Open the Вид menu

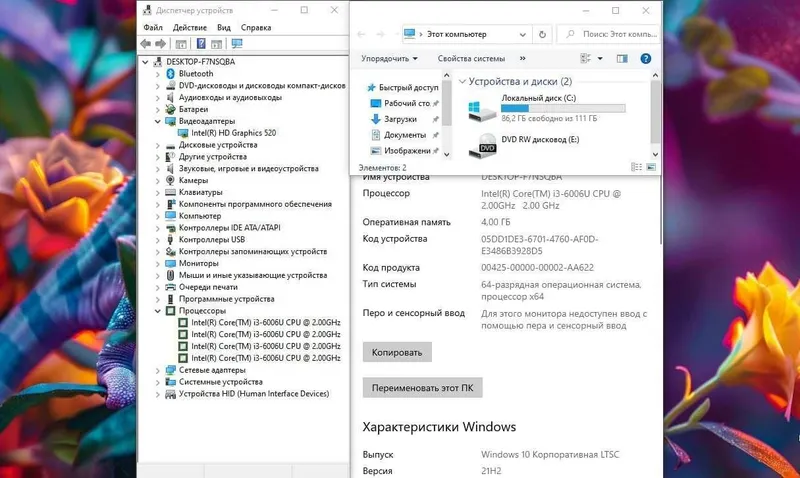pyautogui.click(x=223, y=28)
